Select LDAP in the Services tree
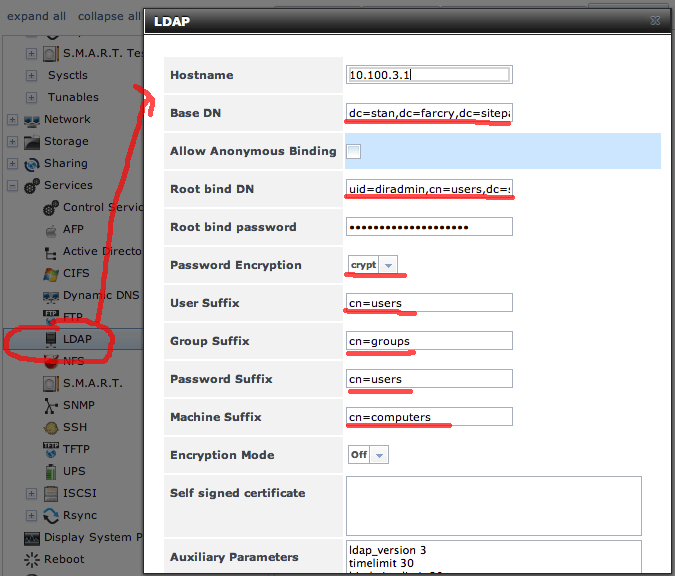 pyautogui.click(x=77, y=339)
